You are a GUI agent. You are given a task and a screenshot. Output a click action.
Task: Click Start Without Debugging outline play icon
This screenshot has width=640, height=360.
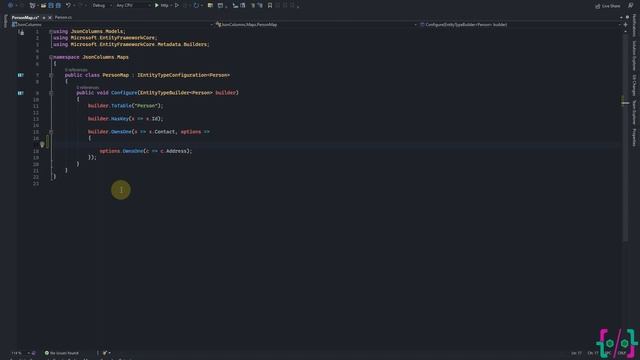click(177, 5)
